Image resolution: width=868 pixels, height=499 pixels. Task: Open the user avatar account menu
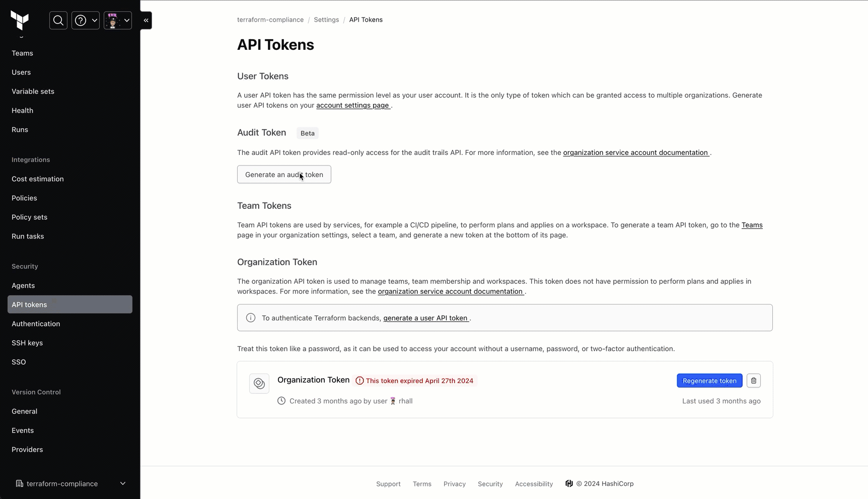(x=118, y=21)
